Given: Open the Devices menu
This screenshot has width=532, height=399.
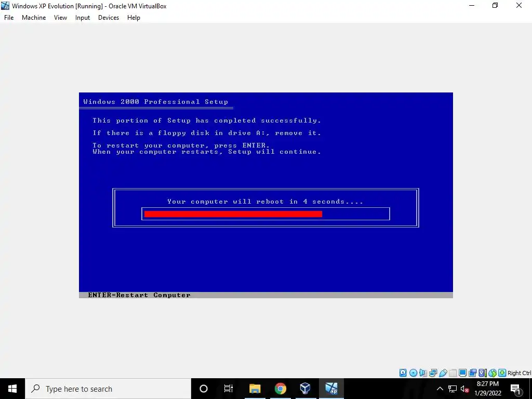Looking at the screenshot, I should click(x=109, y=18).
